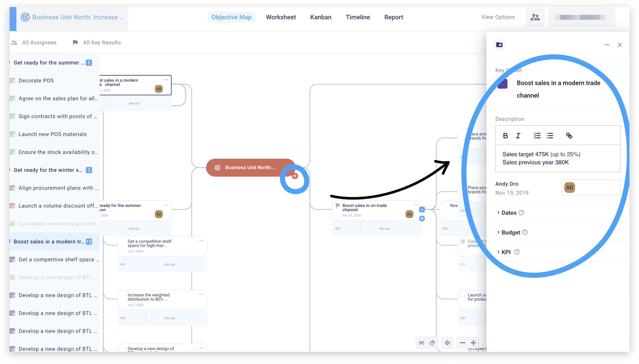
Task: Click the green check on Coordinate marketing item
Action: (x=12, y=224)
